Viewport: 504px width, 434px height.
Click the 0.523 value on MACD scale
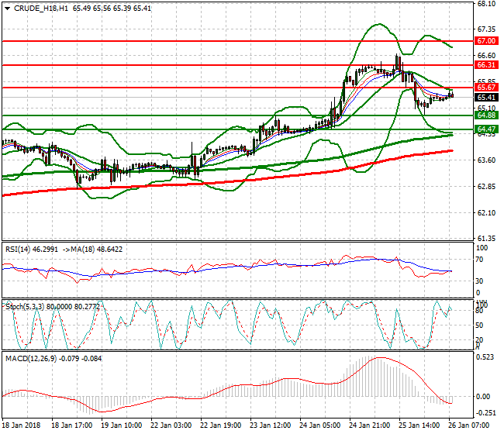pyautogui.click(x=486, y=357)
